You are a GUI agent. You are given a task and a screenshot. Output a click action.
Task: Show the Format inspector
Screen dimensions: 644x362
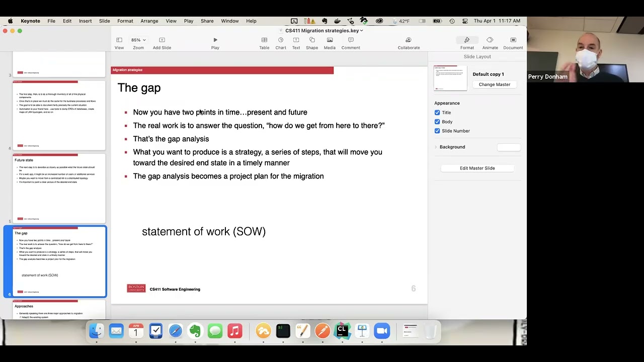467,43
